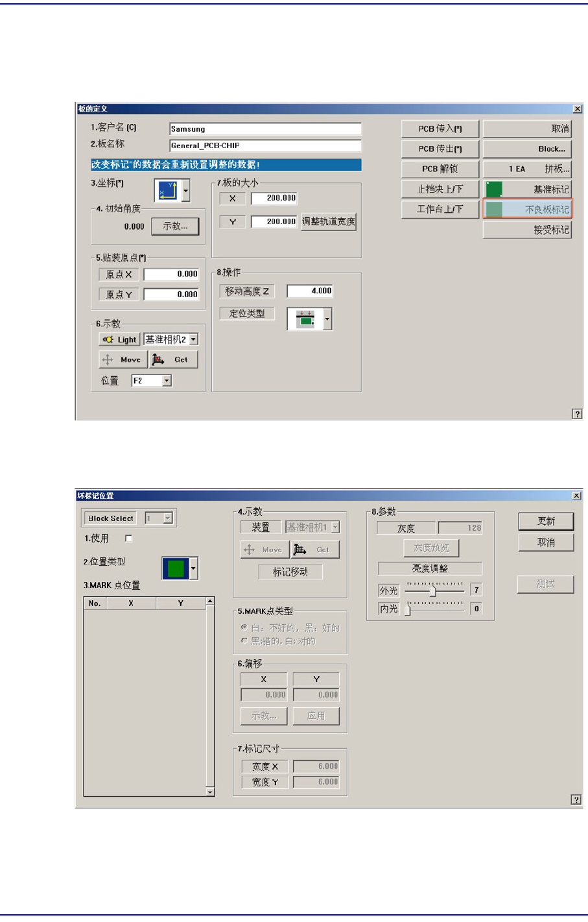The width and height of the screenshot is (588, 922).
Task: Click the 灰度 value field 128
Action: [x=460, y=528]
